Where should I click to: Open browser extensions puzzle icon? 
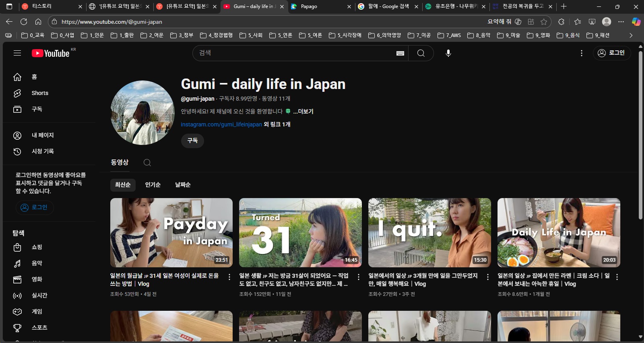(x=561, y=22)
